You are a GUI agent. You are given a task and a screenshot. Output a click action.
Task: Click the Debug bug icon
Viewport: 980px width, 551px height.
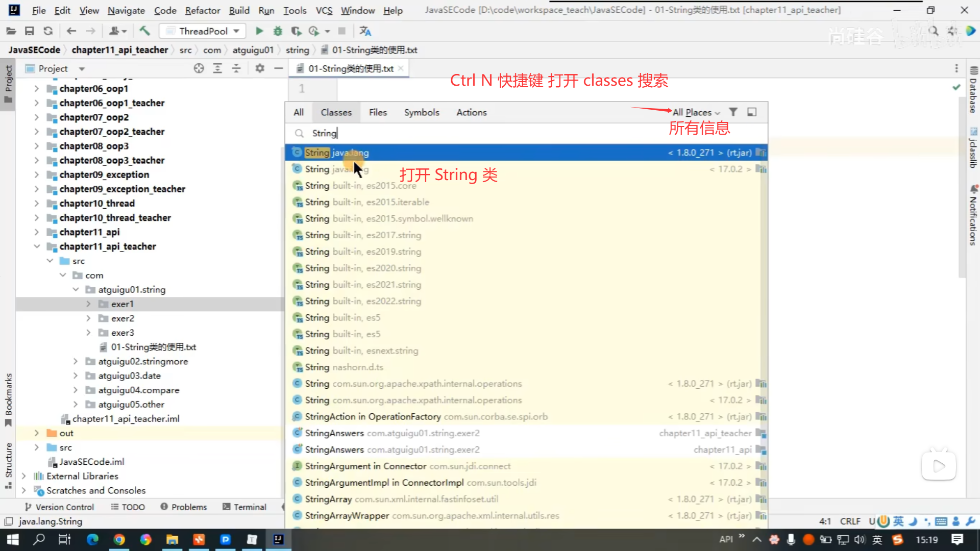[278, 31]
